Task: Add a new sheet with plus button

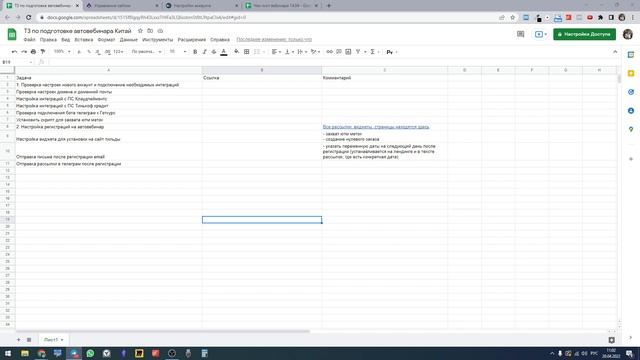Action: point(18,340)
